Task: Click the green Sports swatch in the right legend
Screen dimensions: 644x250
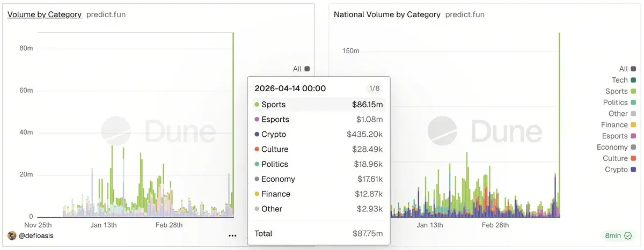Action: click(x=634, y=92)
